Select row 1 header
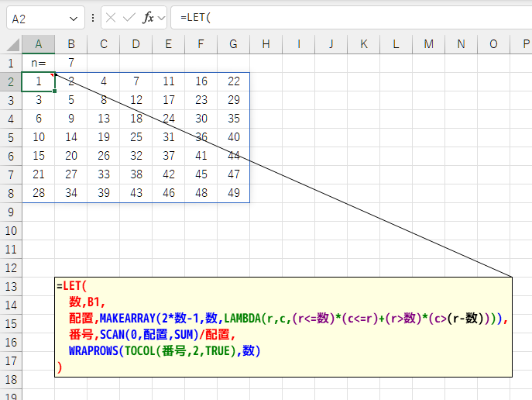 [x=11, y=63]
